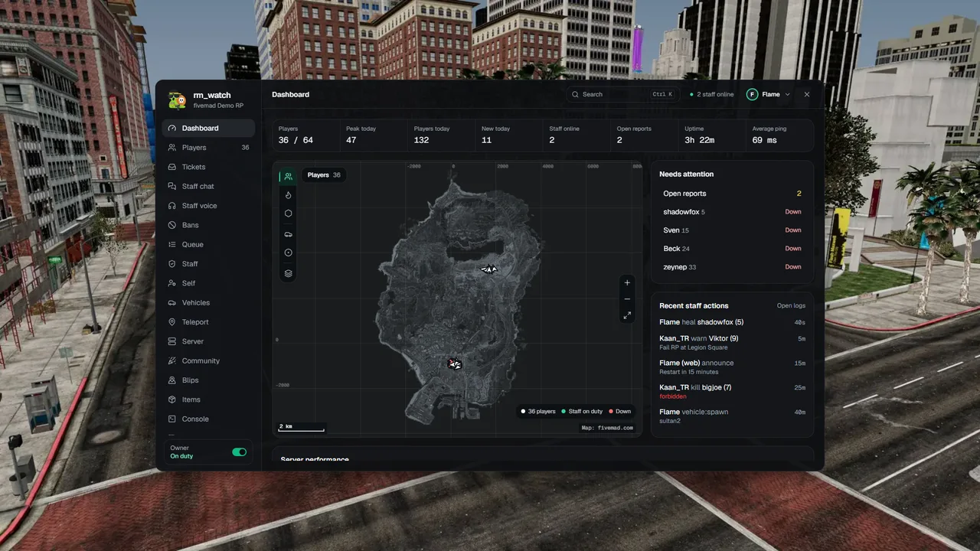The height and width of the screenshot is (551, 980).
Task: Toggle the Owner On duty switch
Action: point(240,452)
